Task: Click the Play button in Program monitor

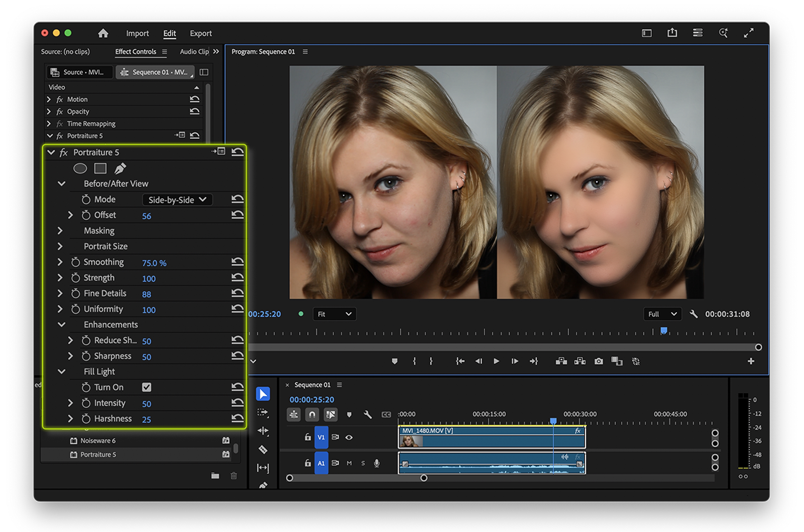Action: pyautogui.click(x=496, y=361)
